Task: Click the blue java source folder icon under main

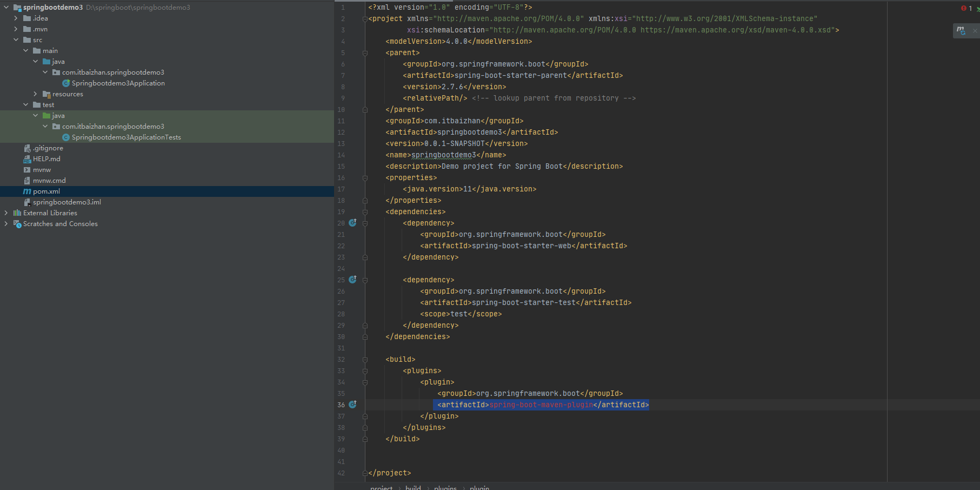Action: 46,62
